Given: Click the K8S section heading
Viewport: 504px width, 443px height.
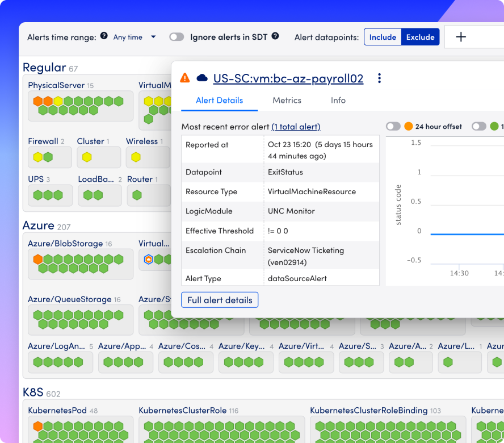Looking at the screenshot, I should (33, 392).
